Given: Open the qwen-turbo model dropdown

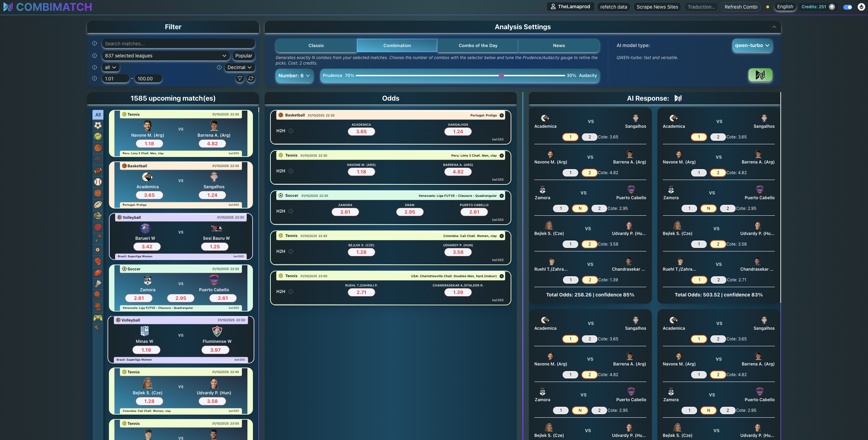Looking at the screenshot, I should click(752, 45).
